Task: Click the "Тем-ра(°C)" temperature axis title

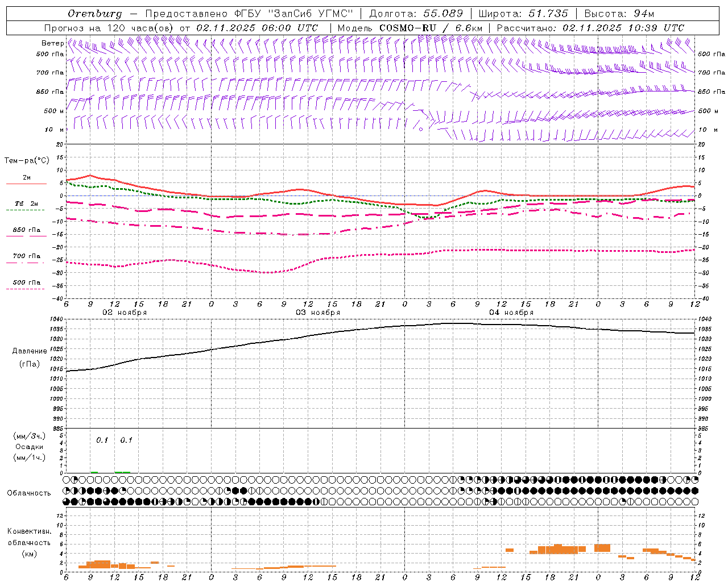Action: click(x=27, y=161)
